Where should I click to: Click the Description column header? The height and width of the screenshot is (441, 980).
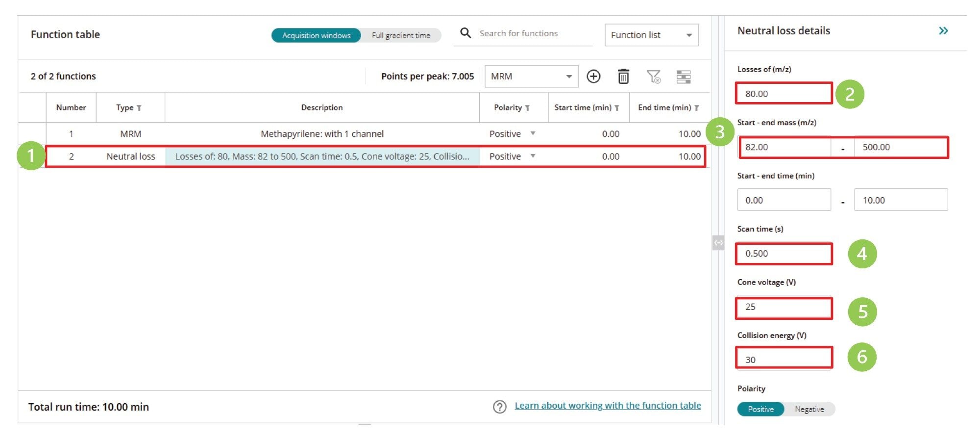coord(322,107)
